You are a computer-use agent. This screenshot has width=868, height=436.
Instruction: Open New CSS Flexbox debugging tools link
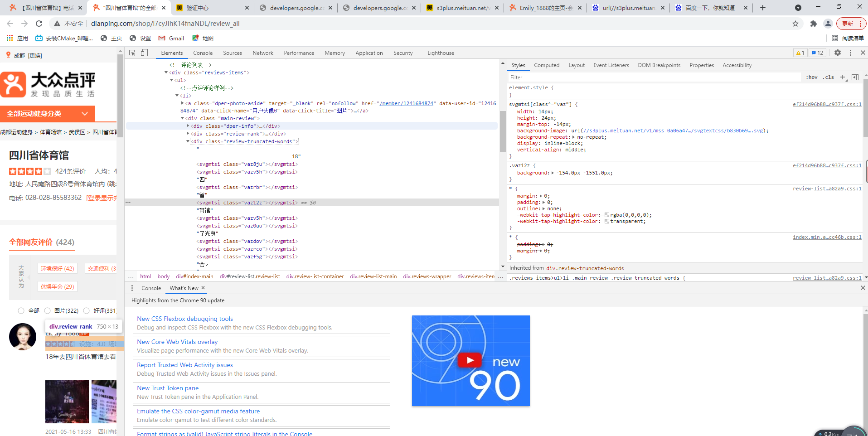click(x=185, y=319)
